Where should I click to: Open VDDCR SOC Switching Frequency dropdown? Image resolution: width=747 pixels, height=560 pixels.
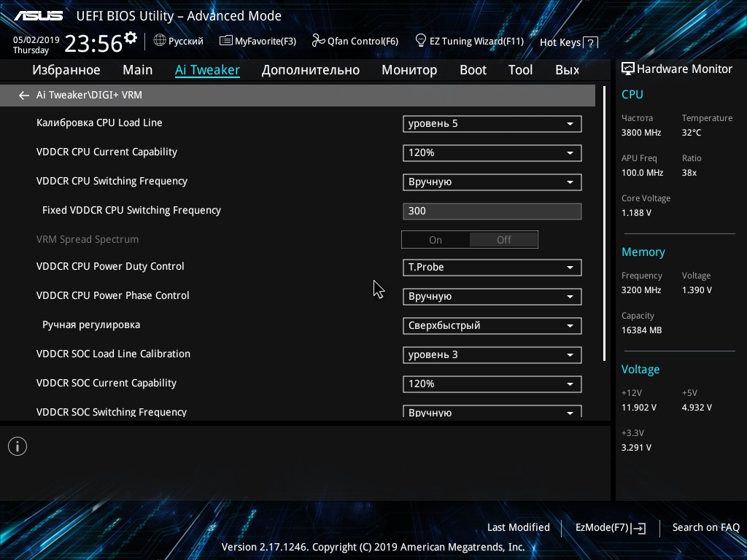click(x=492, y=411)
